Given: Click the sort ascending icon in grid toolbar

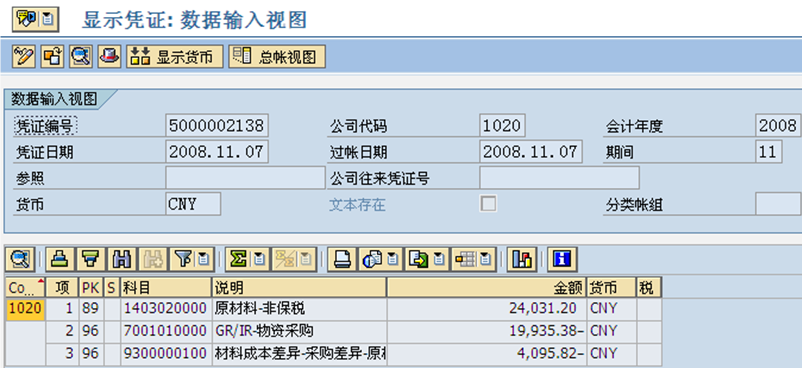Looking at the screenshot, I should coord(61,259).
